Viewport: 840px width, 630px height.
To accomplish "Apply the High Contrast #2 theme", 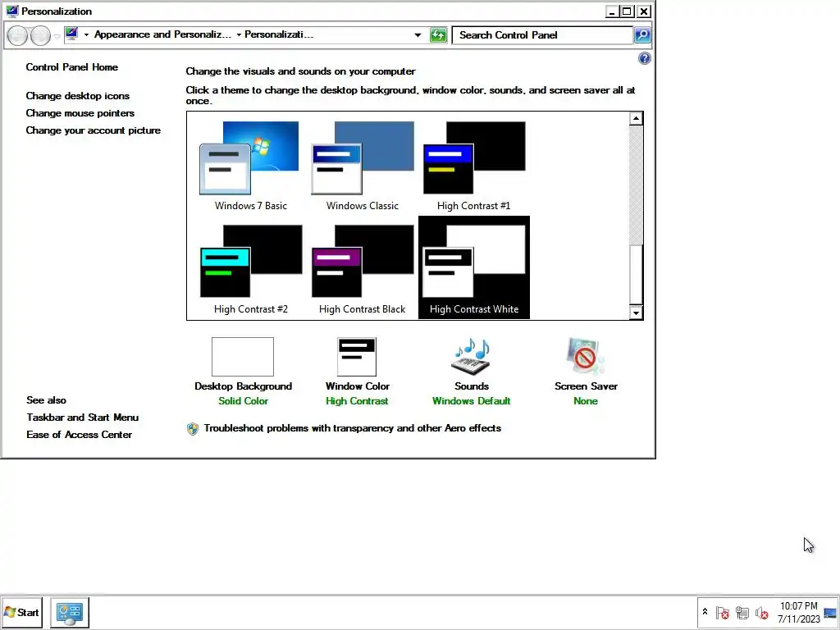I will coord(251,269).
